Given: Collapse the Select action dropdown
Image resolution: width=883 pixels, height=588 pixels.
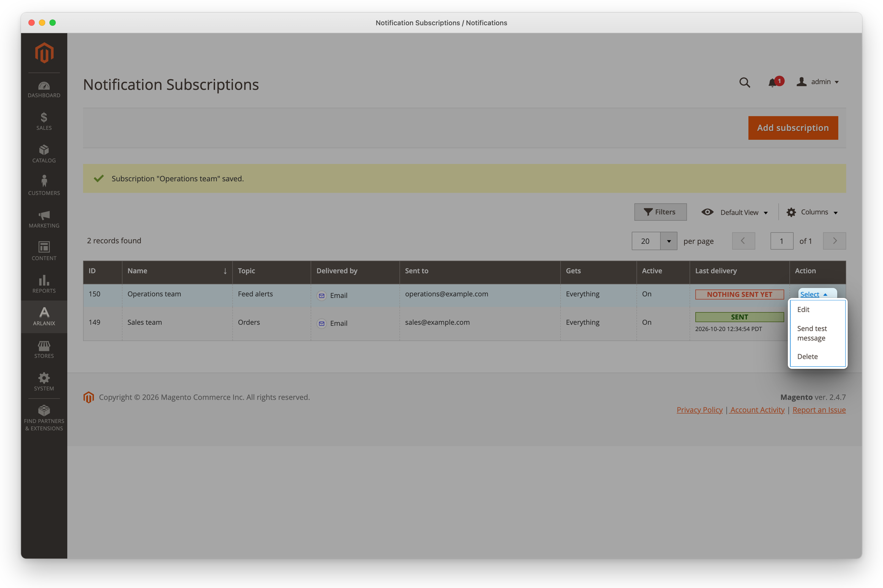Looking at the screenshot, I should coord(814,294).
